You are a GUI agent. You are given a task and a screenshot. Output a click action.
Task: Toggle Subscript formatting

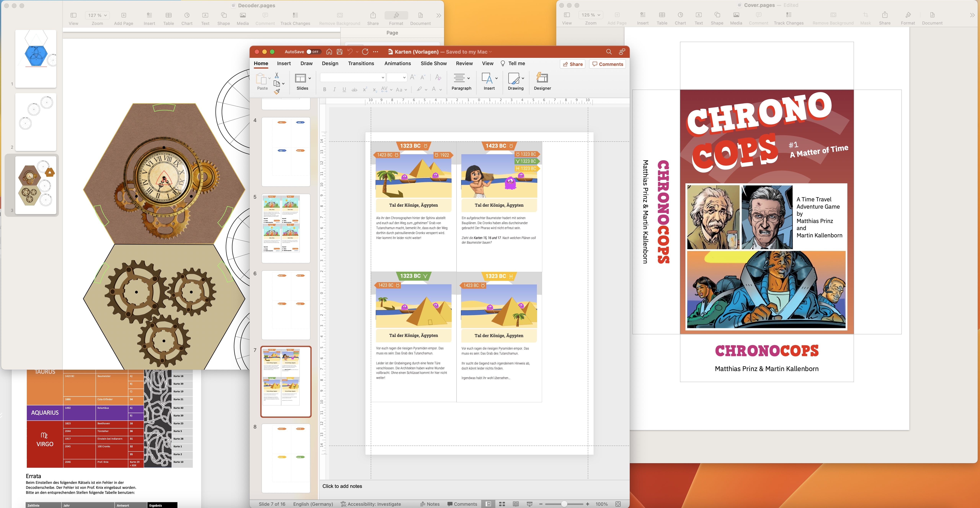pyautogui.click(x=374, y=89)
